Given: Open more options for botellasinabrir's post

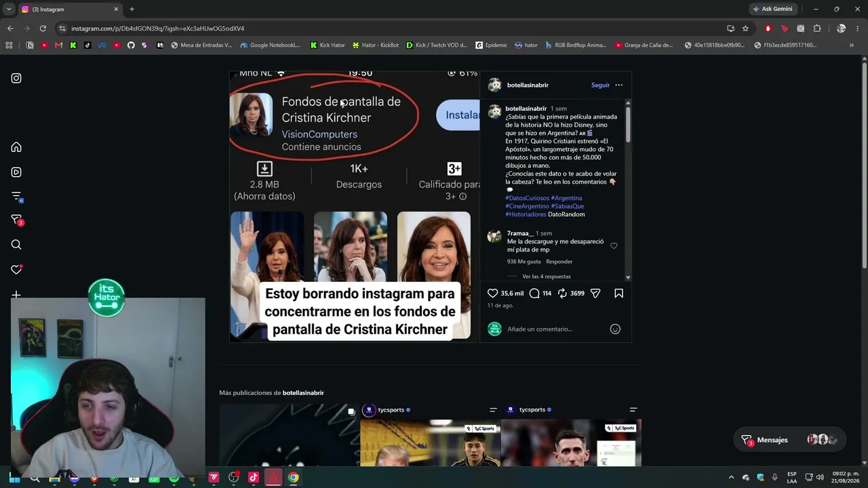Looking at the screenshot, I should pyautogui.click(x=618, y=85).
